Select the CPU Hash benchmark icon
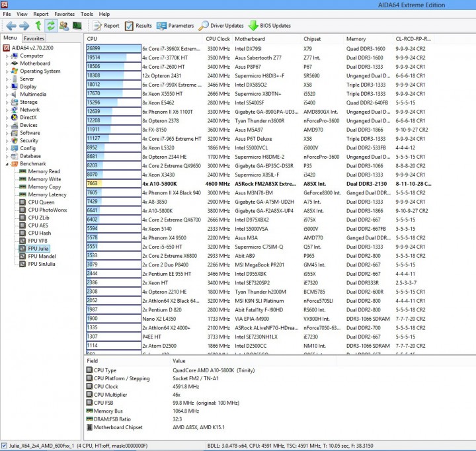The width and height of the screenshot is (476, 451). [x=22, y=233]
